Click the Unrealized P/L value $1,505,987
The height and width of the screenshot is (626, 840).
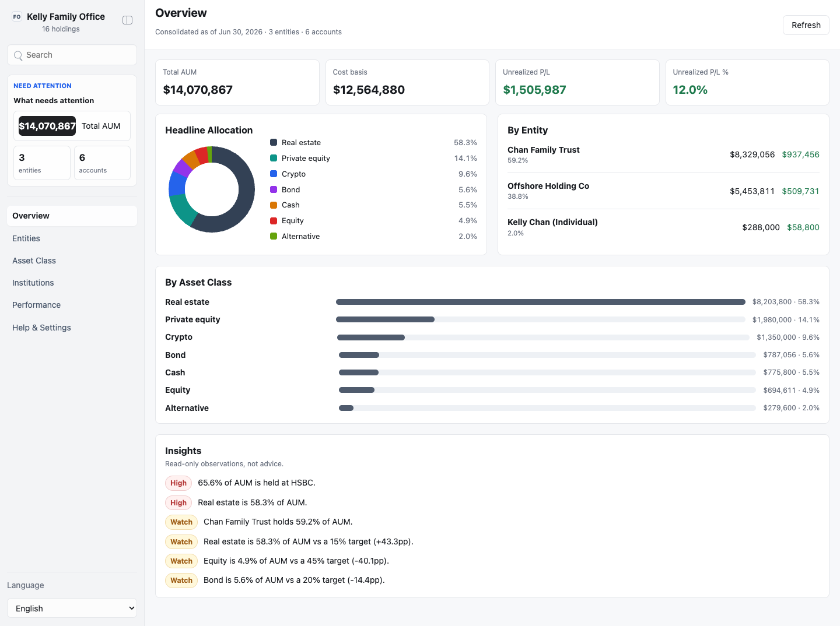tap(534, 90)
